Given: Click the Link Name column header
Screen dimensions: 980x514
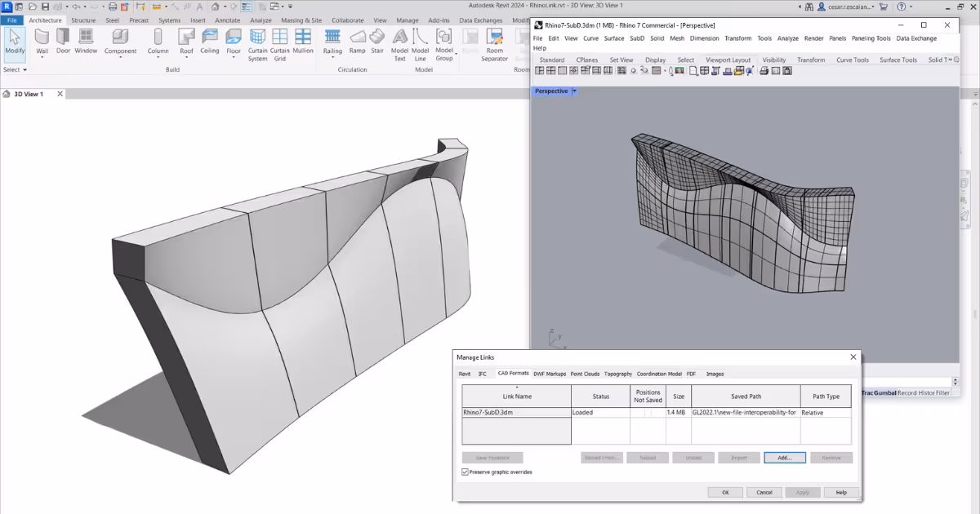Looking at the screenshot, I should pos(517,397).
